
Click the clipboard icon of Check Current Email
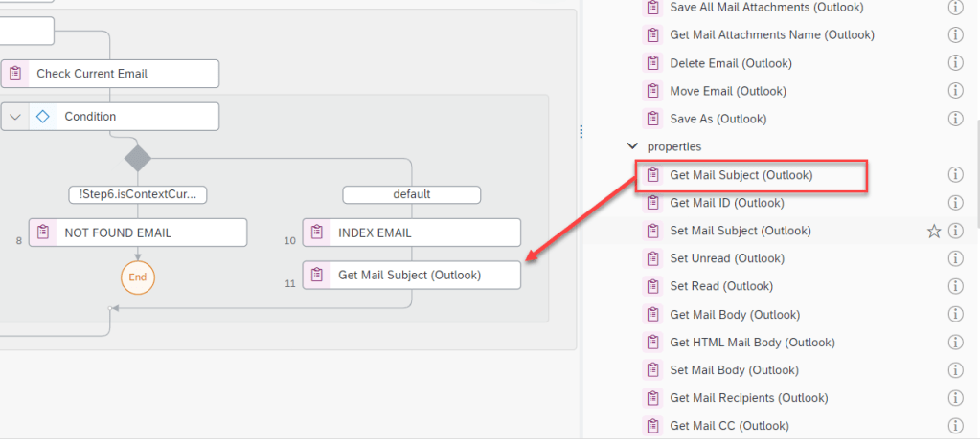tap(15, 74)
